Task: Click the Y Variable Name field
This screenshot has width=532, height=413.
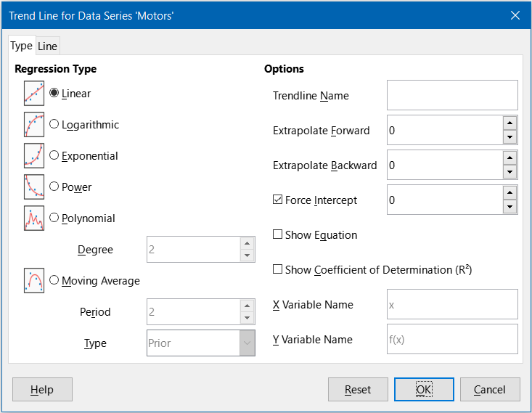Action: [x=452, y=340]
